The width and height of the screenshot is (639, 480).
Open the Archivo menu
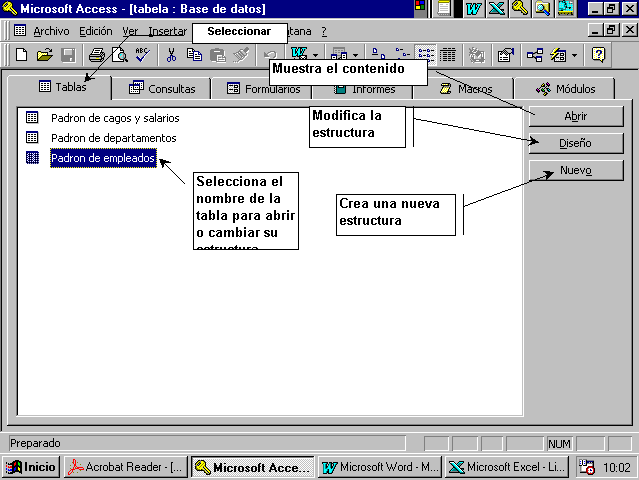51,31
